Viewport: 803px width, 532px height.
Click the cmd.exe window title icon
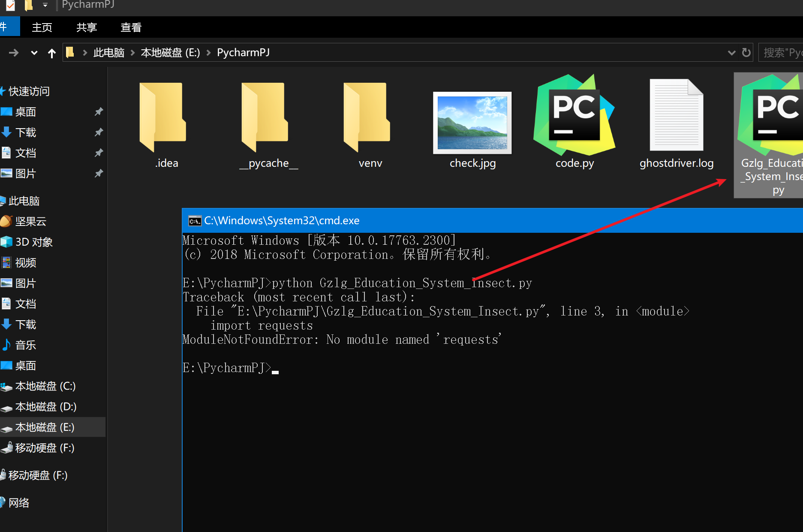pos(195,221)
